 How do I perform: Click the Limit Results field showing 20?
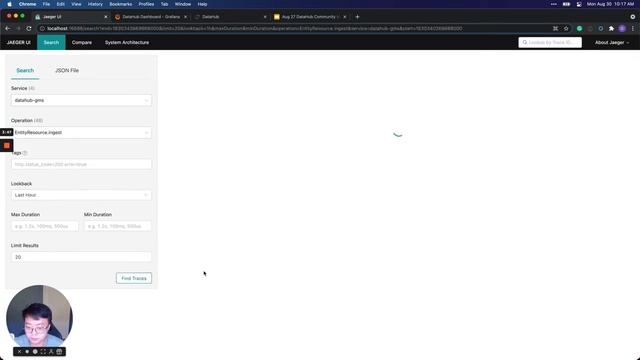(81, 257)
